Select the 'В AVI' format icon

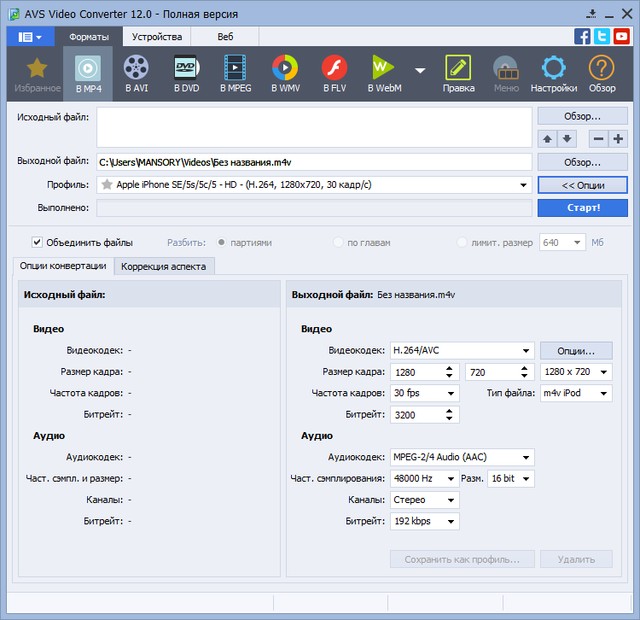(136, 73)
